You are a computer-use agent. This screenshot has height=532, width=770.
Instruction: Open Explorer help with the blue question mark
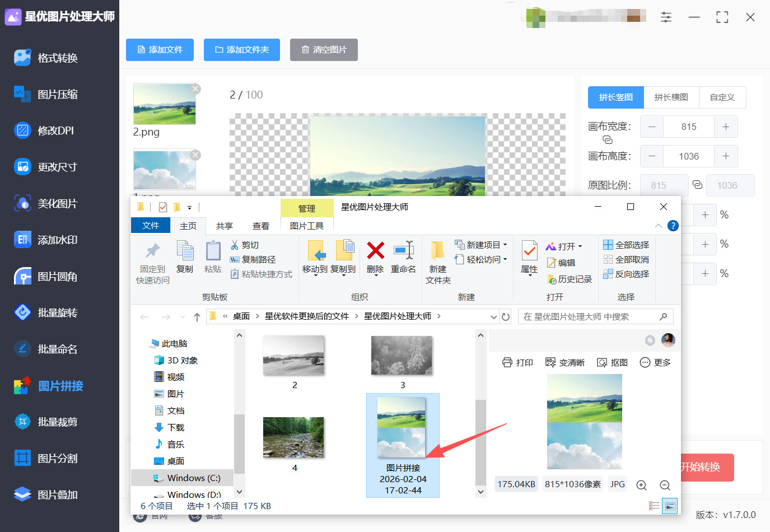673,226
